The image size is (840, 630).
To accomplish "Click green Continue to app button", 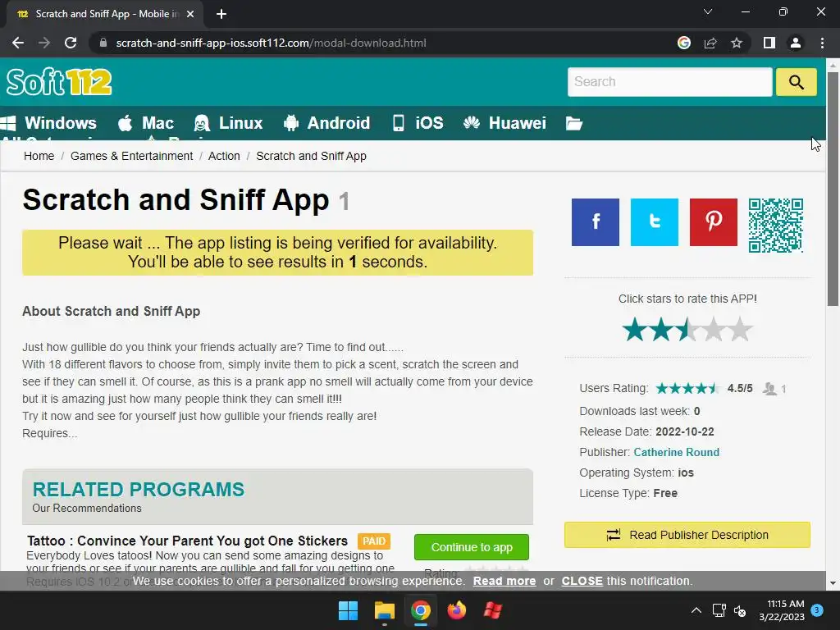I will [x=472, y=547].
